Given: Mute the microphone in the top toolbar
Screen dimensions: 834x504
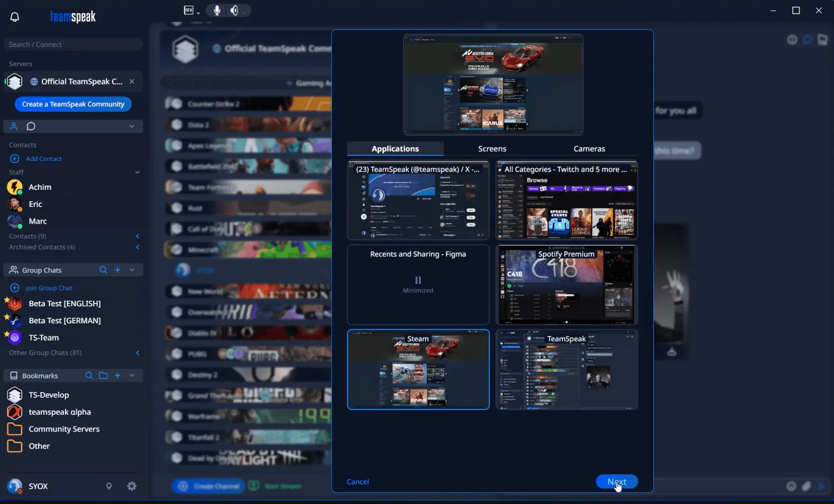Looking at the screenshot, I should [x=216, y=10].
